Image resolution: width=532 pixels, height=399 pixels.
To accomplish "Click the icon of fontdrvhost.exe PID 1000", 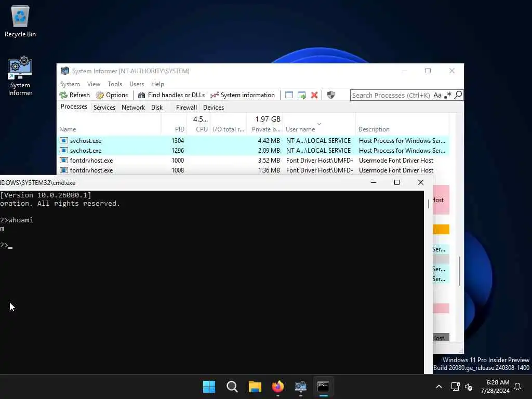I will (x=64, y=160).
